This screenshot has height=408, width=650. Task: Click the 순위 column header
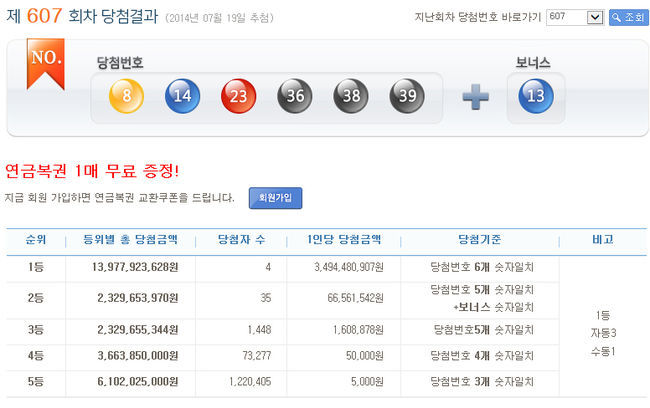[x=35, y=241]
